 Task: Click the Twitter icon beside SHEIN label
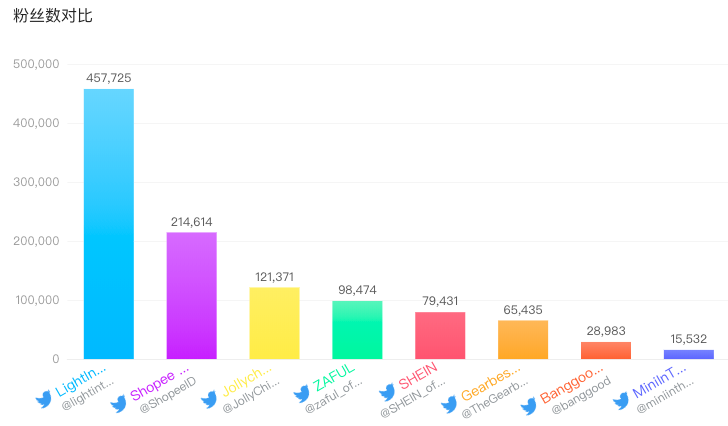[x=387, y=392]
